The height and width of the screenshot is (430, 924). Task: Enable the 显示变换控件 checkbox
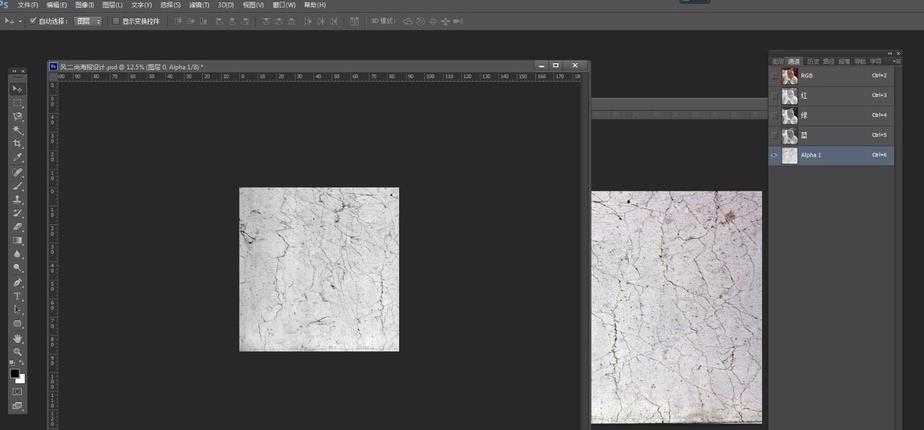pyautogui.click(x=115, y=20)
